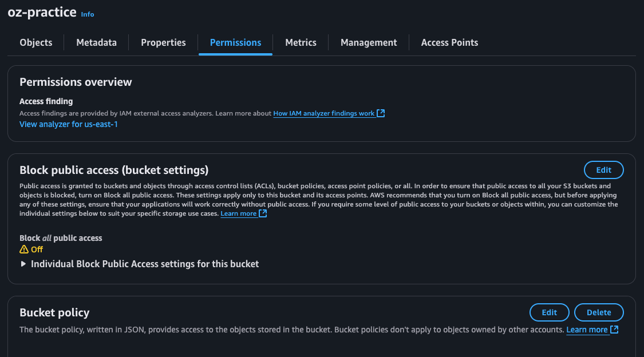Click the yellow warning icon next to Off
The width and height of the screenshot is (644, 357).
click(x=24, y=249)
